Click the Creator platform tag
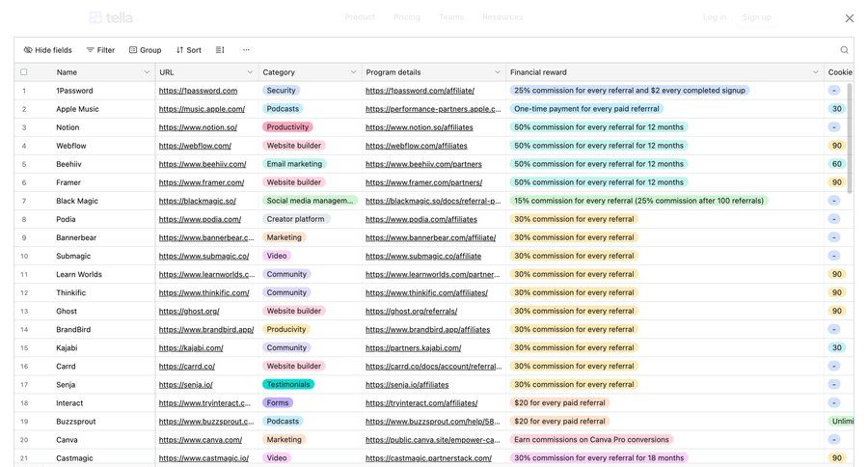Viewport: 868px width, 467px height. point(296,219)
